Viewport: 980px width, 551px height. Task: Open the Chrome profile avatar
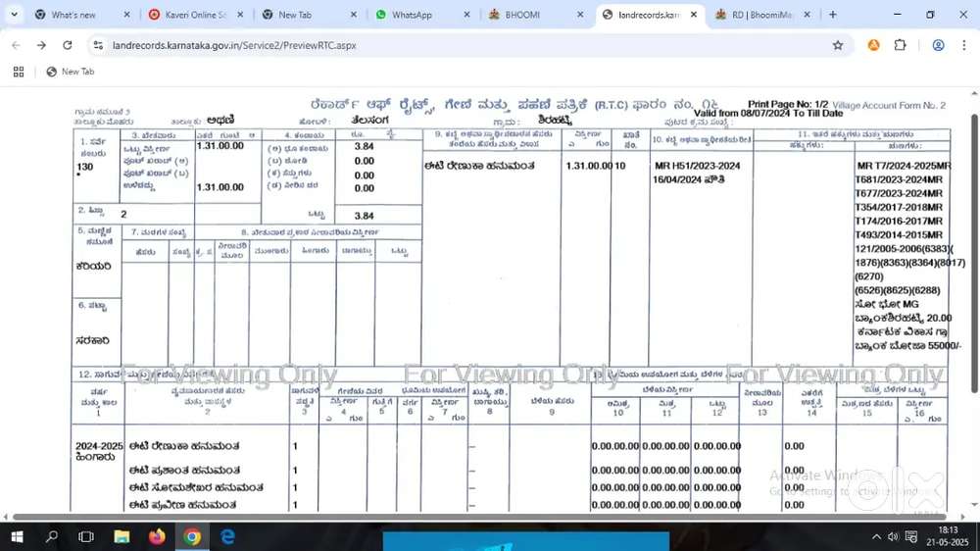938,45
